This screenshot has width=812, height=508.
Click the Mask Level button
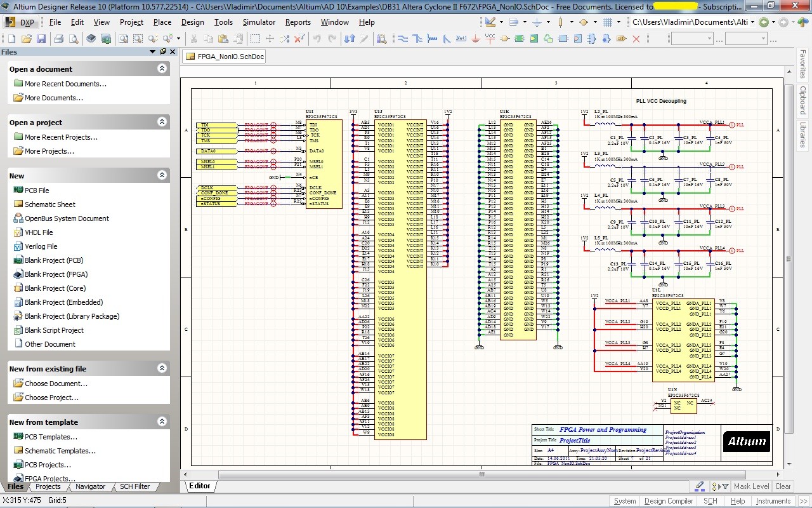[751, 486]
